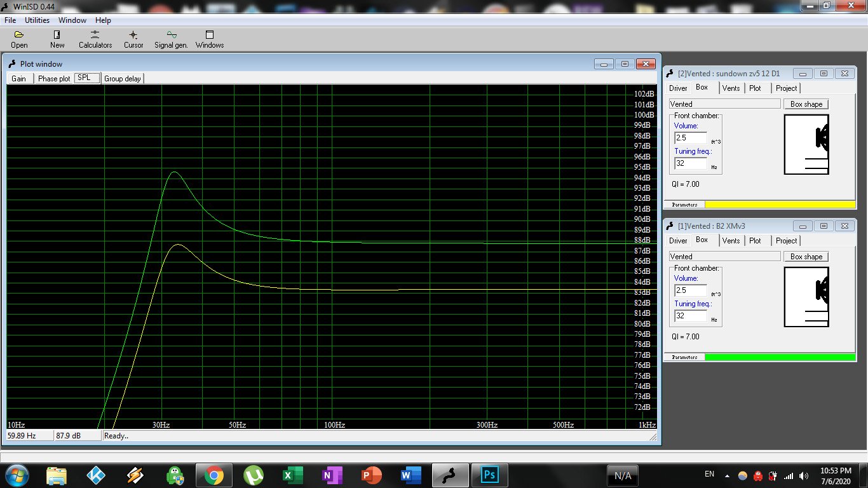Screen dimensions: 868x488
Task: Click Box shape button in sundown zv5 window
Action: pyautogui.click(x=806, y=104)
